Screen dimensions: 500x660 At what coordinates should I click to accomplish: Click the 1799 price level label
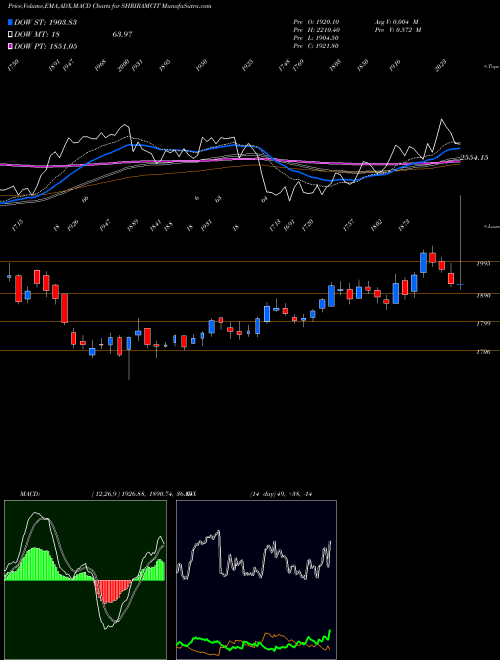click(x=483, y=324)
